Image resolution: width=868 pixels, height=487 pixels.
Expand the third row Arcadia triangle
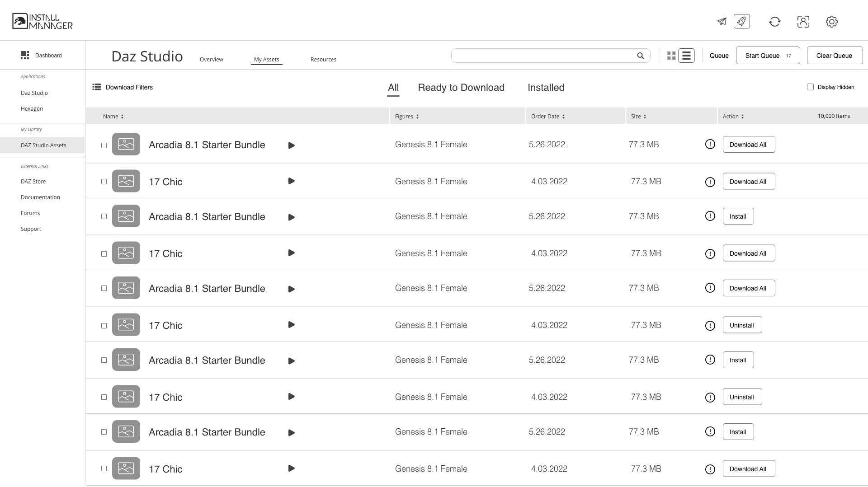point(292,217)
